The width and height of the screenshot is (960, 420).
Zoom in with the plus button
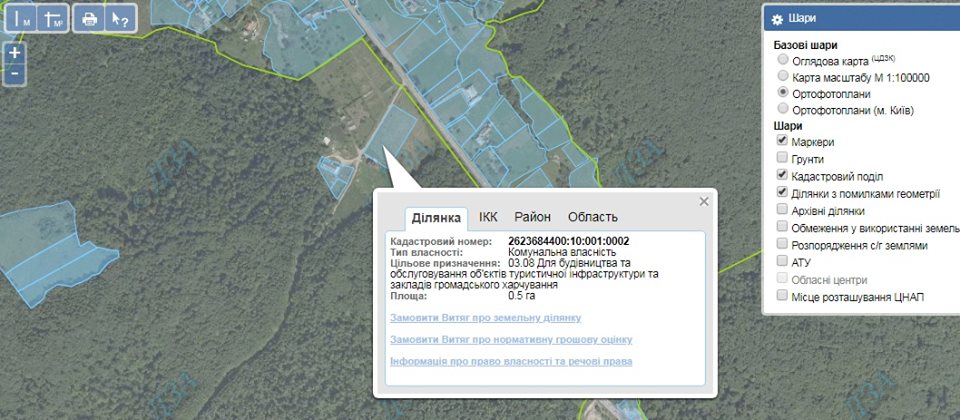[x=14, y=52]
